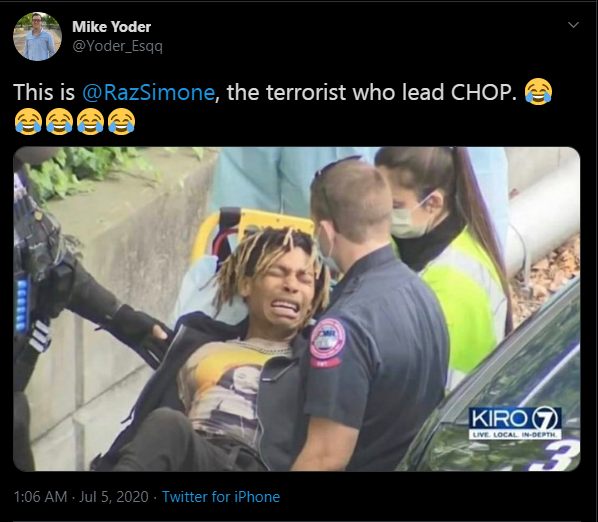Screen dimensions: 598x522
Task: Click the KIRO 7 logo watermark
Action: click(515, 419)
